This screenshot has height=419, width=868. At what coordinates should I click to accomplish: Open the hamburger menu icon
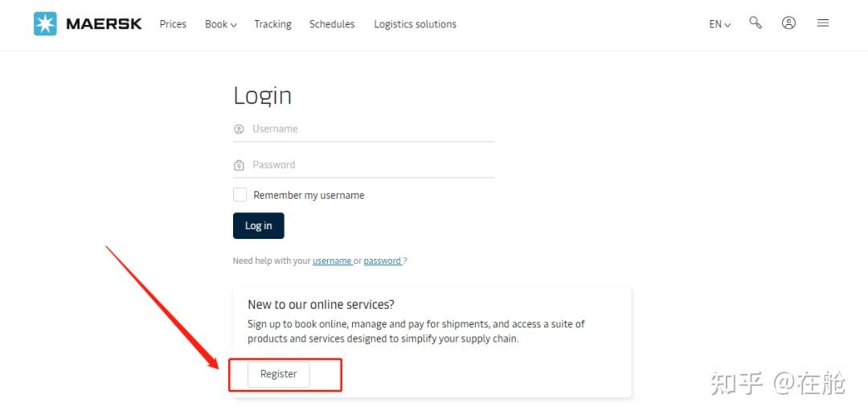[x=822, y=23]
